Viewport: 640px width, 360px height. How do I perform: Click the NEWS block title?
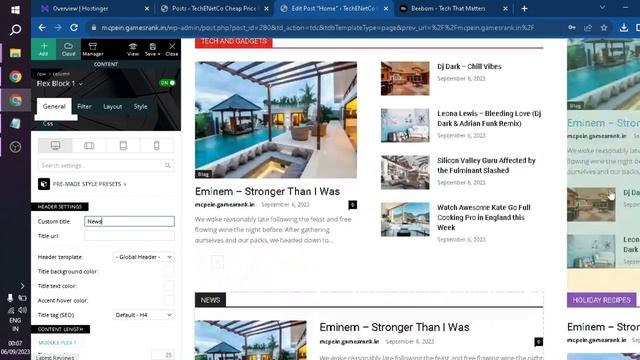pyautogui.click(x=210, y=300)
